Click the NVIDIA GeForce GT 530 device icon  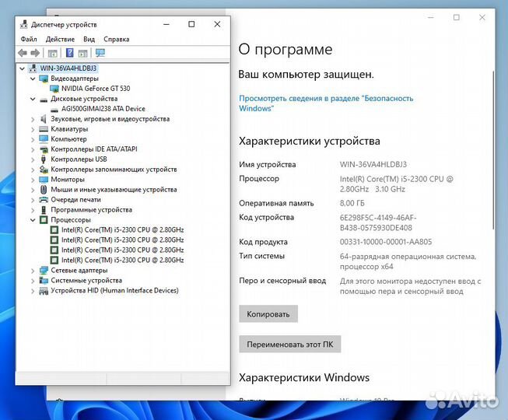(x=54, y=89)
